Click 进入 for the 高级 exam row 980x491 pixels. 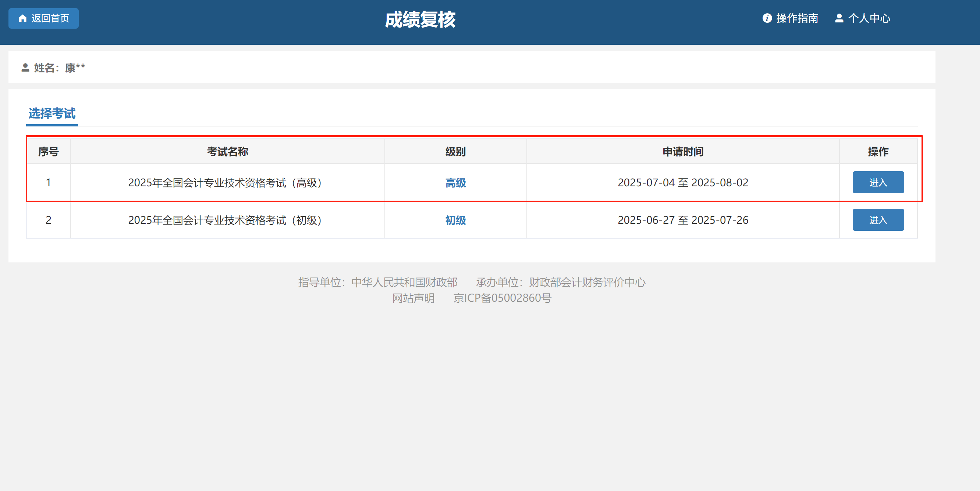(x=878, y=182)
